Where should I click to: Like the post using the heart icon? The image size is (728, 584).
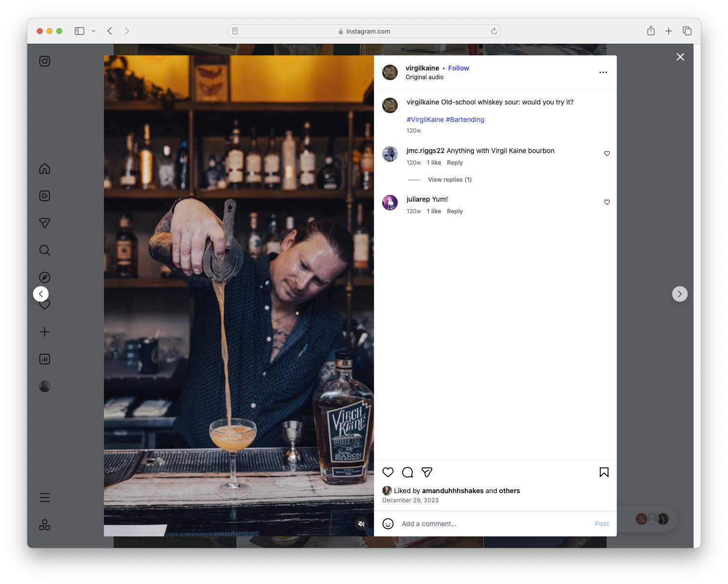click(388, 472)
